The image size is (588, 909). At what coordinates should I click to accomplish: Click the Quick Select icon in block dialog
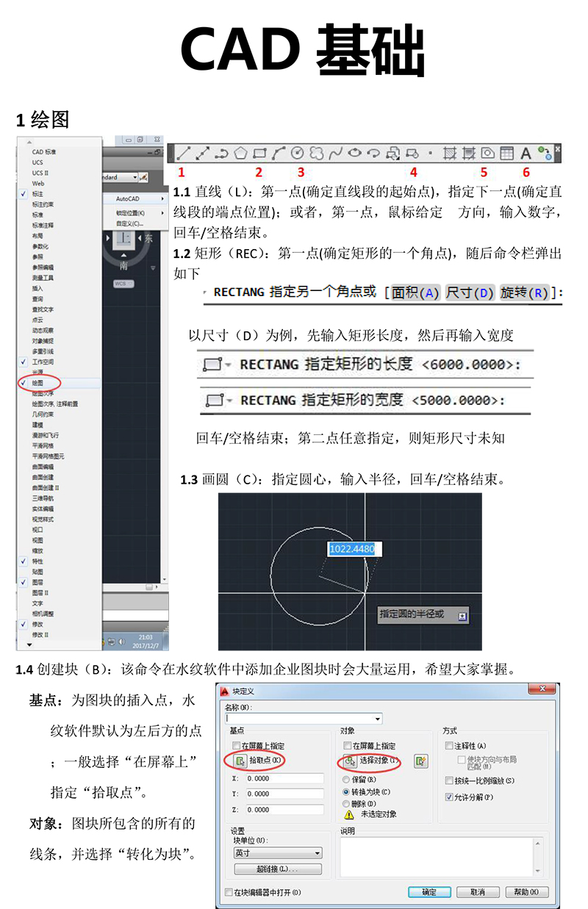point(420,761)
